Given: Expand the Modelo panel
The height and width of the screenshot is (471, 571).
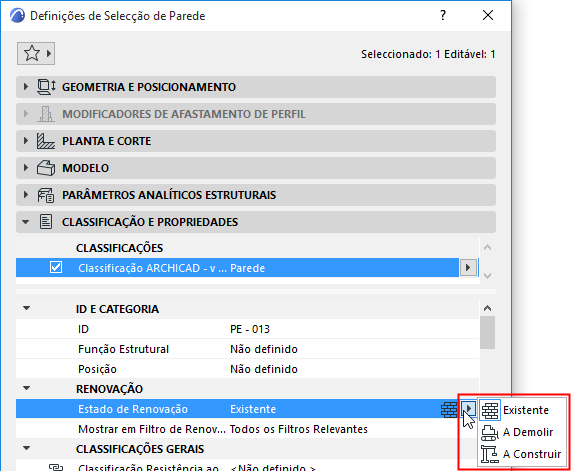Looking at the screenshot, I should [25, 168].
